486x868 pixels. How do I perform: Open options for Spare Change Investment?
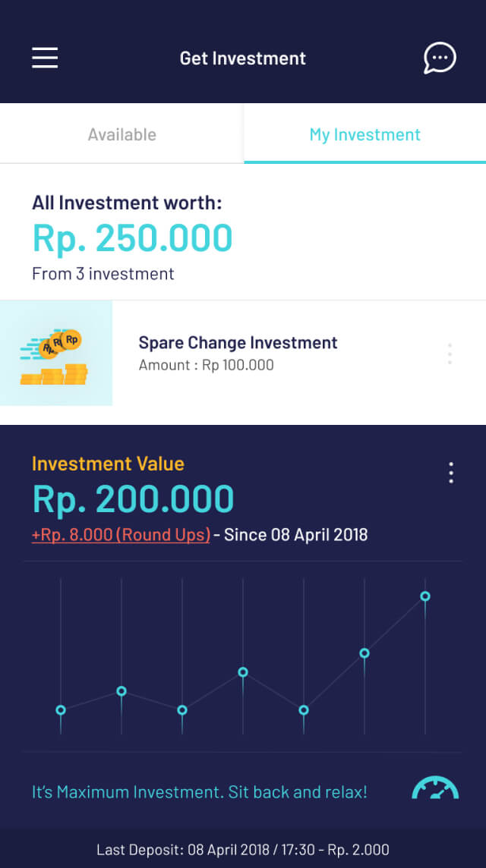point(450,354)
